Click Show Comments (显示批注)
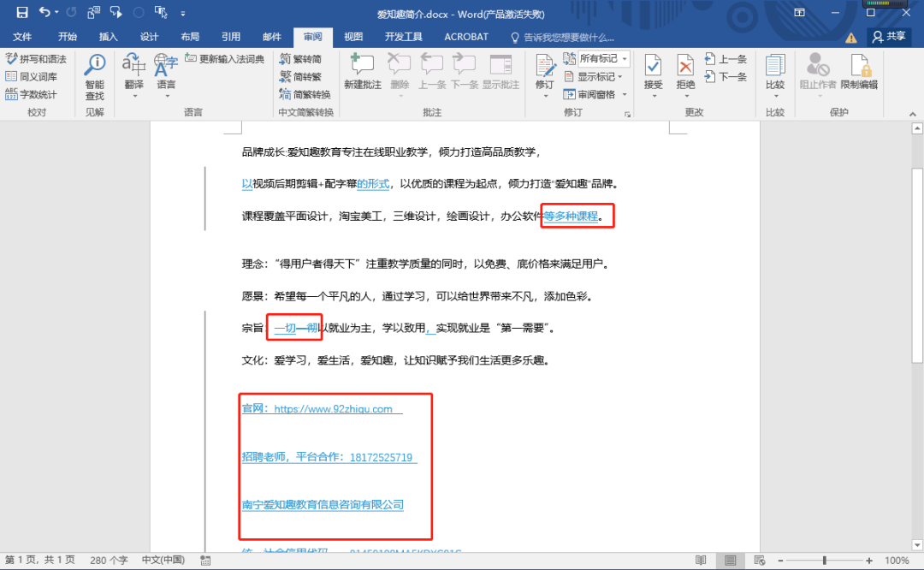 pos(500,71)
